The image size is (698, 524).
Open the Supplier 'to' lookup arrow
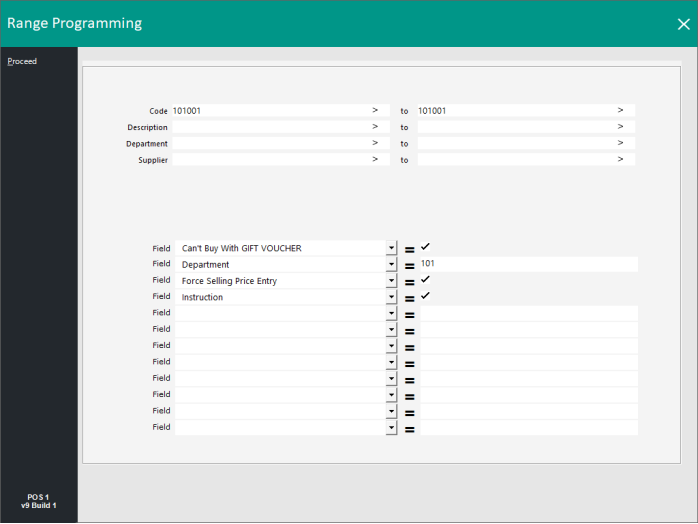(620, 159)
